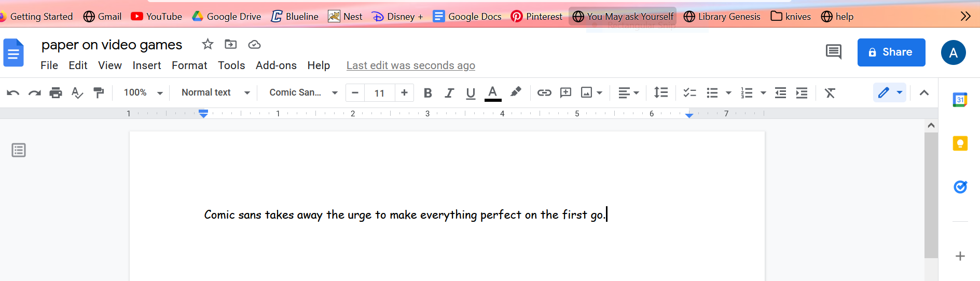Star the document

coord(208,44)
